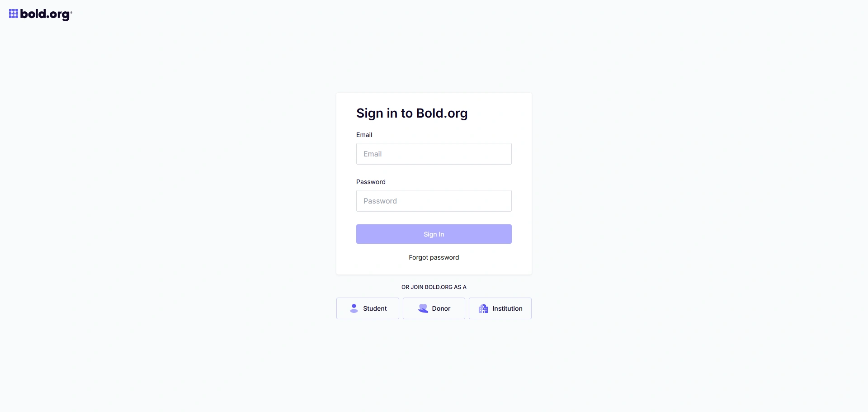Click the "Sign in to Bold.org" heading
The width and height of the screenshot is (868, 412).
tap(411, 113)
